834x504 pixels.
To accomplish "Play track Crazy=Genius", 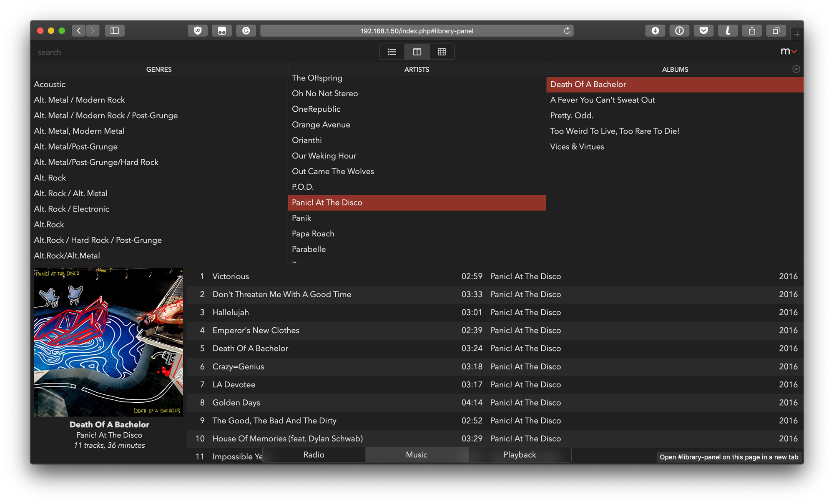I will pyautogui.click(x=495, y=366).
